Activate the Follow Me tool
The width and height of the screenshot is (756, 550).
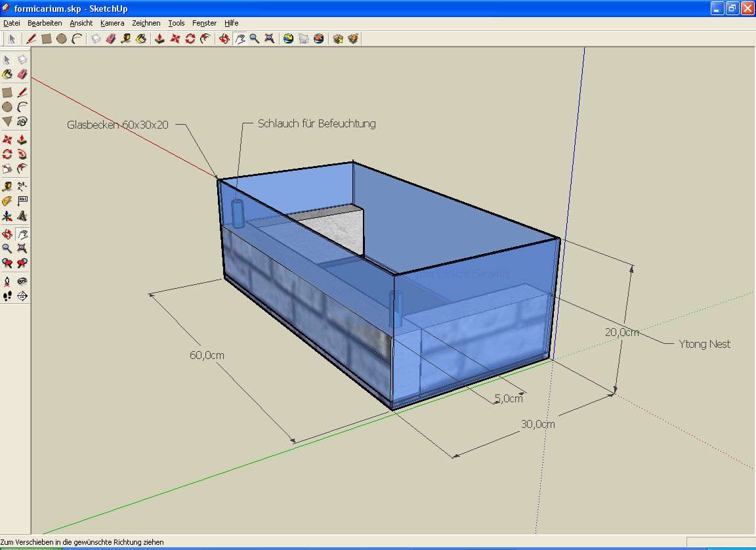pos(22,155)
